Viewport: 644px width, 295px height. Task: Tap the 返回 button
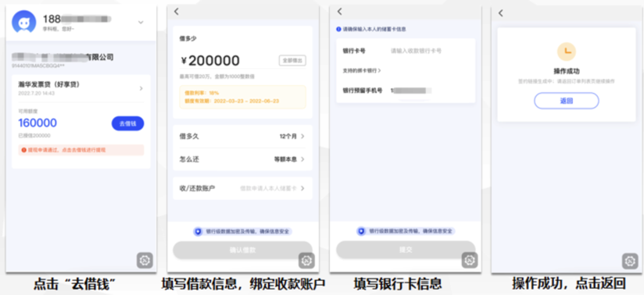point(567,101)
